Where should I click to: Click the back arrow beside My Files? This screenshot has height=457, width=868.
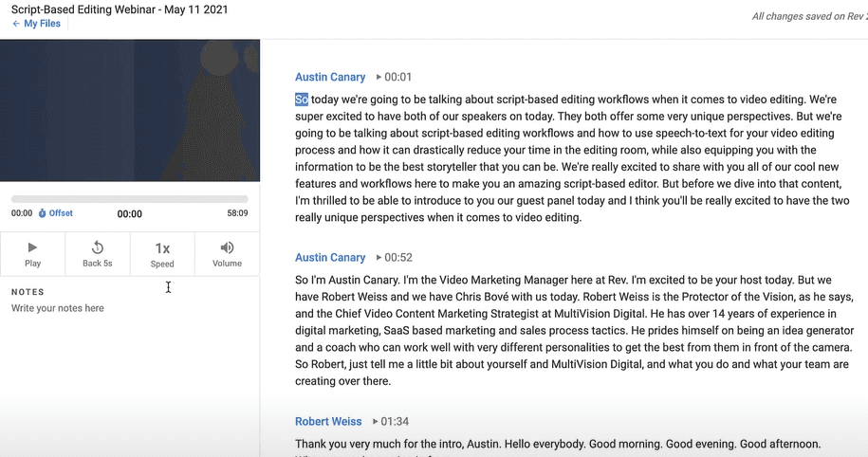[16, 24]
